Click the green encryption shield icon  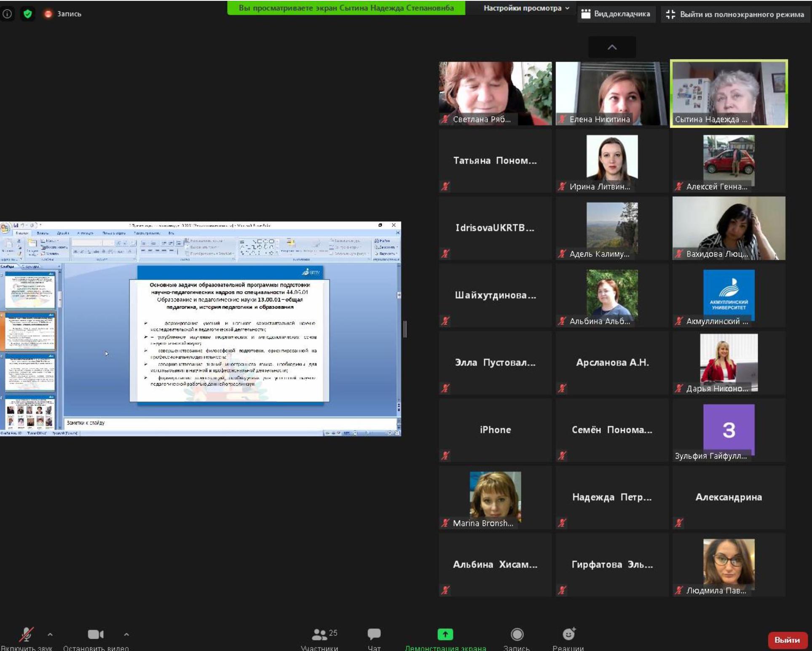coord(28,14)
